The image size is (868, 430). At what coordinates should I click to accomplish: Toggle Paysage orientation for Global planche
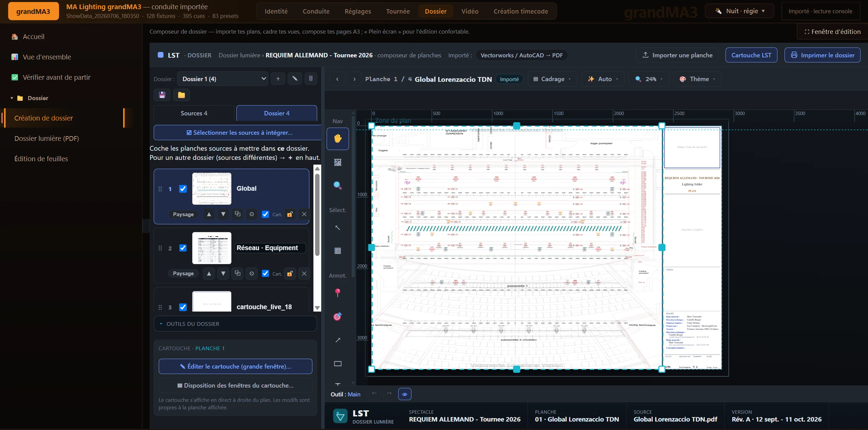(183, 214)
